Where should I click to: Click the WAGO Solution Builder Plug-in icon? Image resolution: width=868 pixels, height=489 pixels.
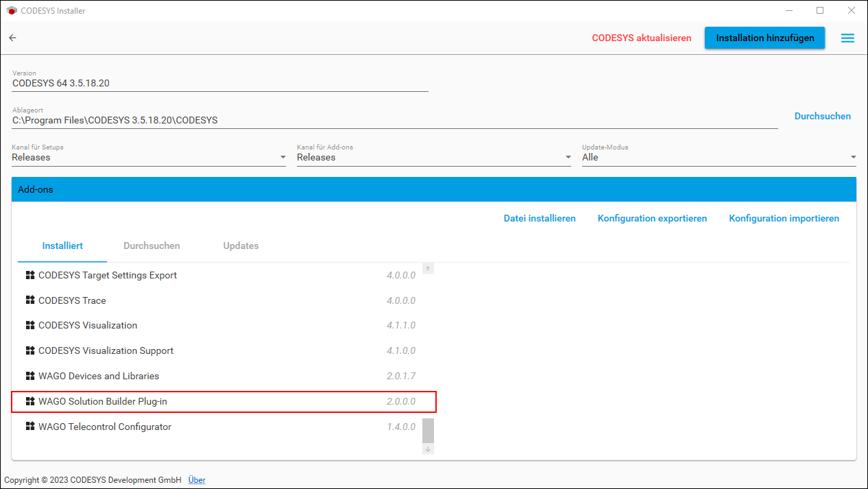[x=30, y=401]
